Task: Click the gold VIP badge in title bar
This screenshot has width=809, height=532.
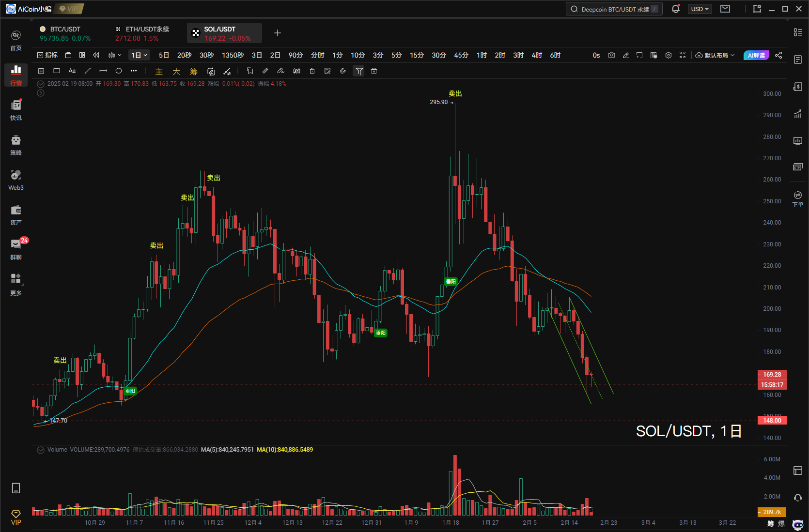Action: pyautogui.click(x=69, y=9)
